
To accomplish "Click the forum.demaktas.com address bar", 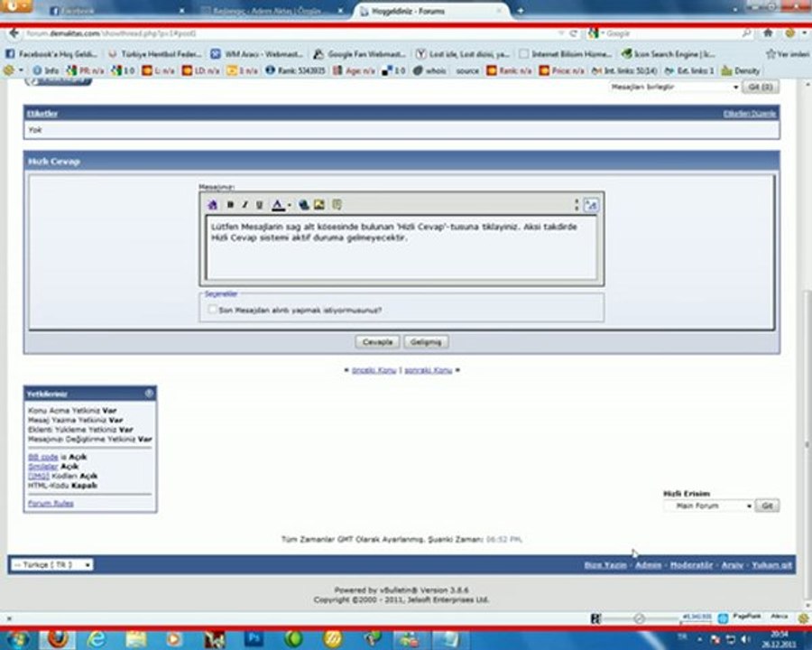I will point(290,33).
